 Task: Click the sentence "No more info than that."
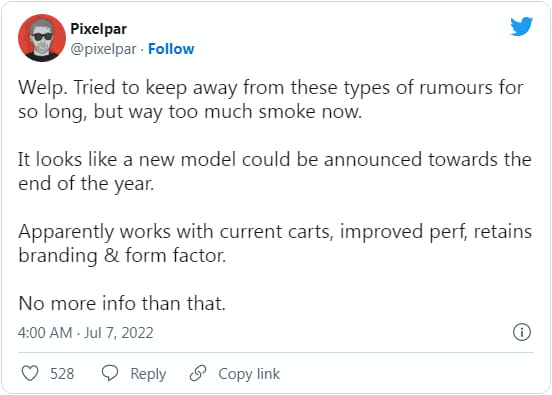tap(122, 303)
